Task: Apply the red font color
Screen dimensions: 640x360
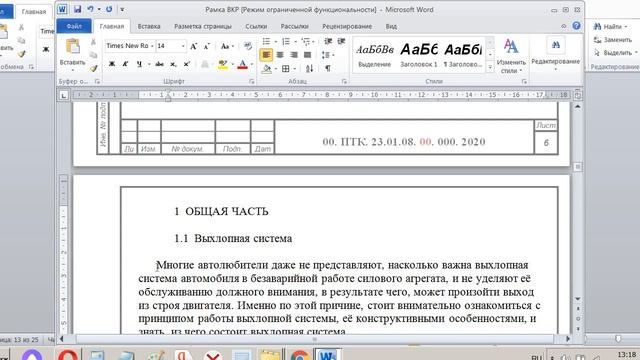Action: click(242, 64)
